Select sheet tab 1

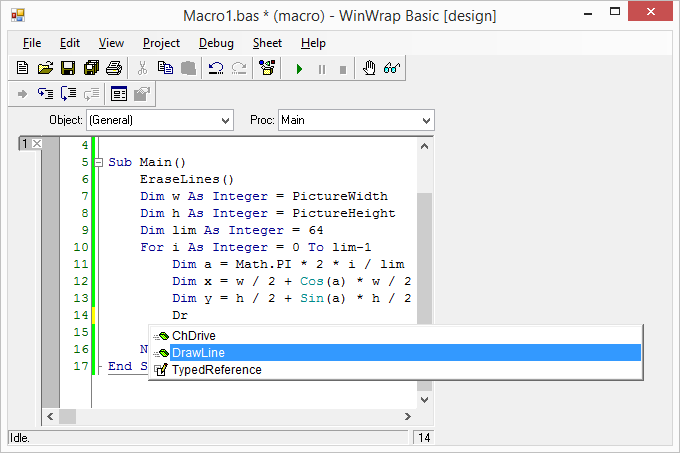click(25, 143)
